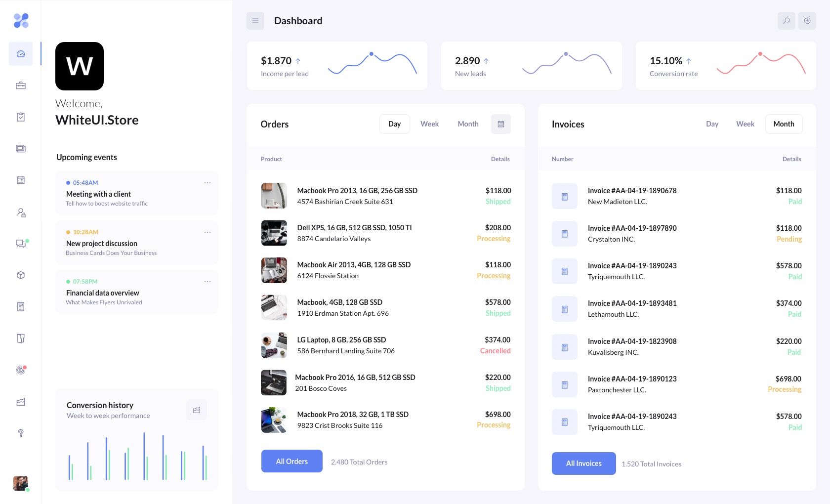Select the Day tab in Orders
Screen dimensions: 830x504
click(x=395, y=124)
